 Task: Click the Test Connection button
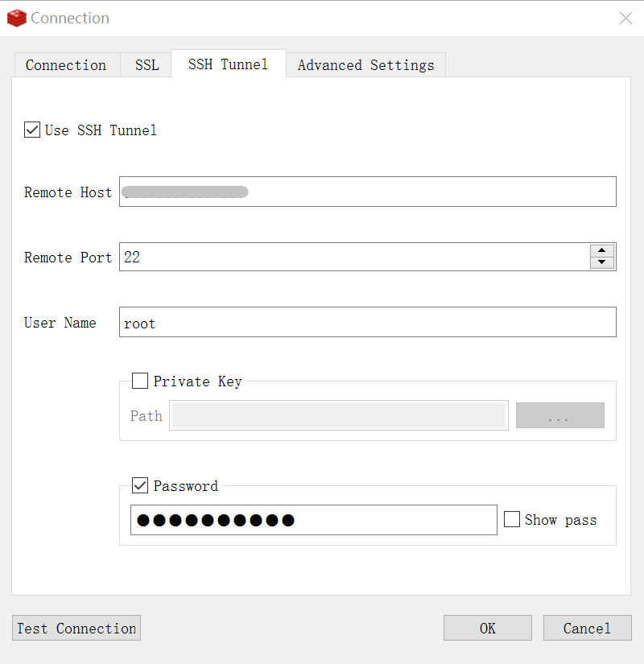click(x=76, y=628)
